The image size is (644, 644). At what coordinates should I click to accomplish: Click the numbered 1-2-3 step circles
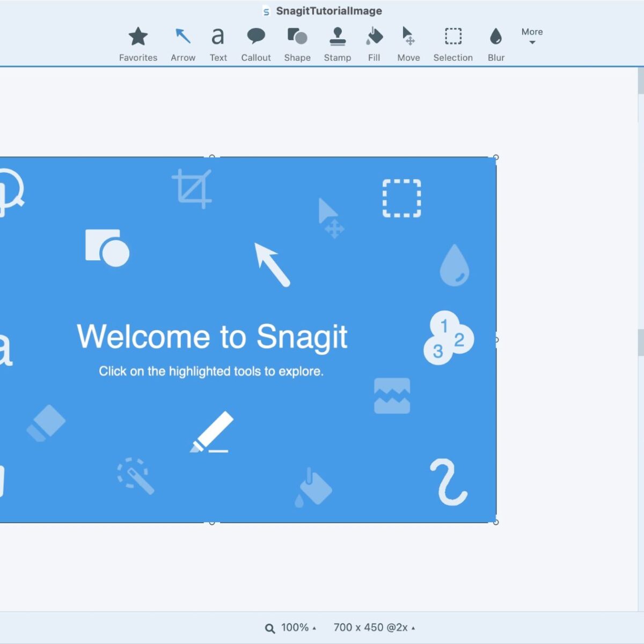(449, 338)
